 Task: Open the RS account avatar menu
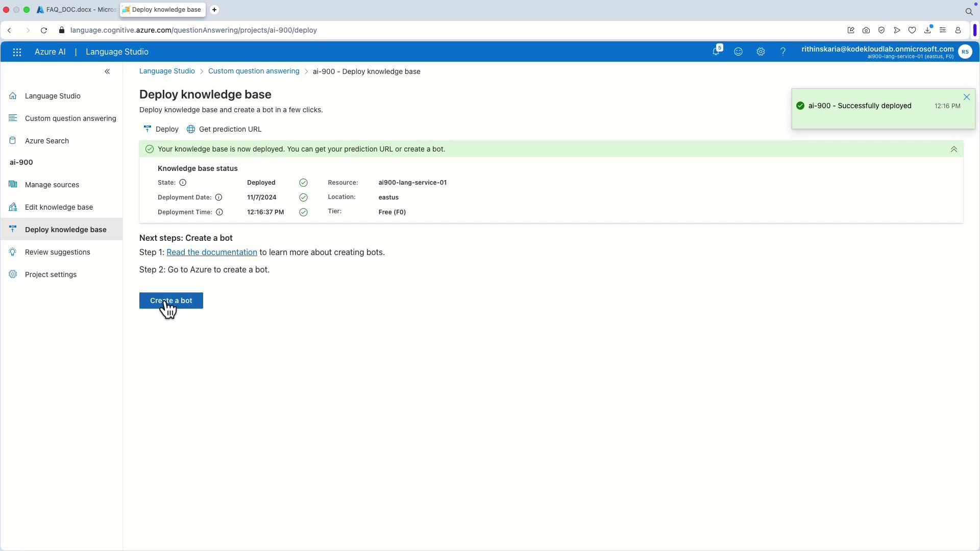(x=965, y=52)
